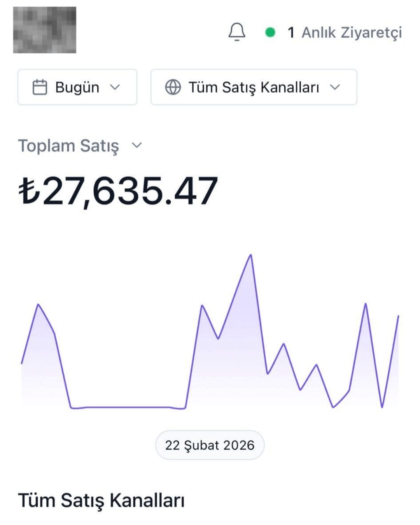
Task: Click the ₺27,635.47 total sales amount
Action: tap(118, 191)
